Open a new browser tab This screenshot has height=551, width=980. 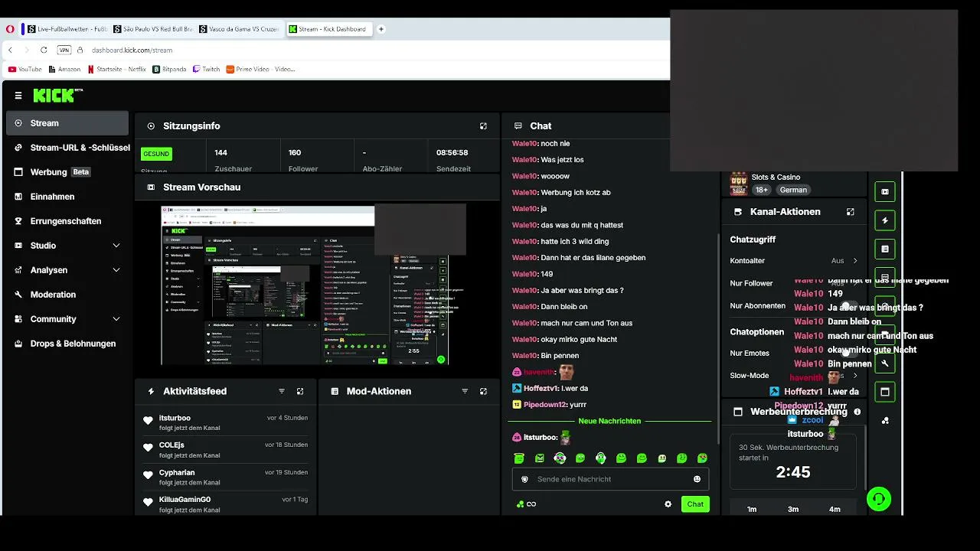pos(381,29)
